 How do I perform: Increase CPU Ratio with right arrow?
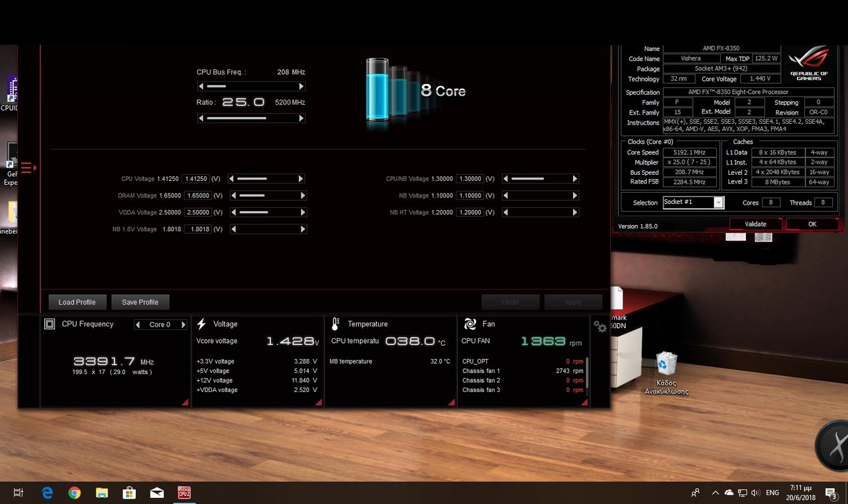pyautogui.click(x=301, y=119)
